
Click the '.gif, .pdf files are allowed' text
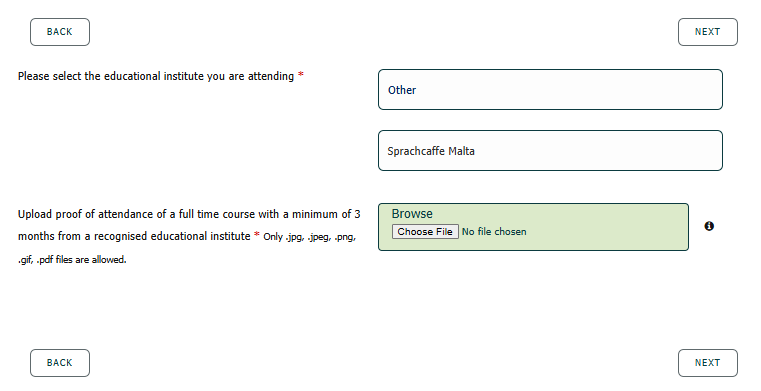point(72,260)
